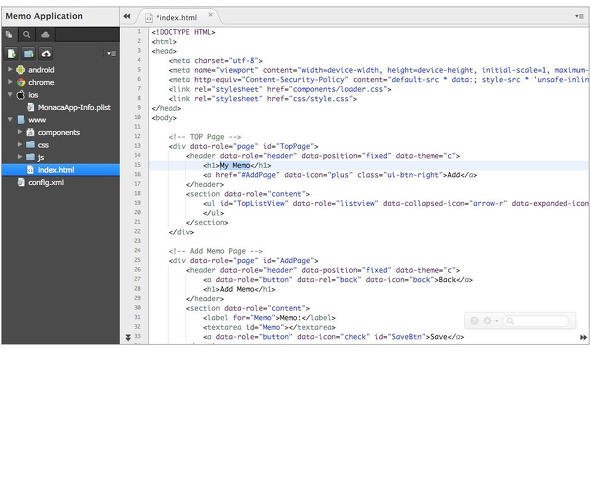Create a new file with green document icon
This screenshot has height=500, width=590.
(12, 54)
